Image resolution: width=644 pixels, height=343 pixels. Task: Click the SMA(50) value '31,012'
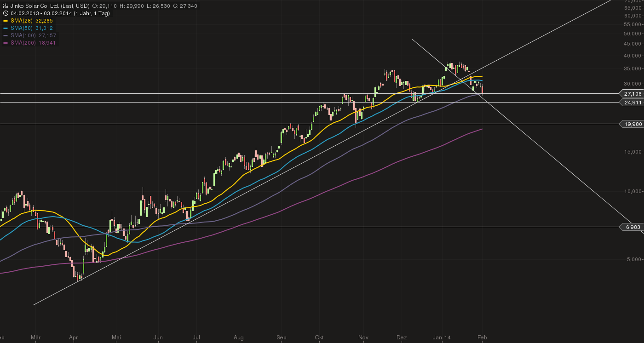44,28
